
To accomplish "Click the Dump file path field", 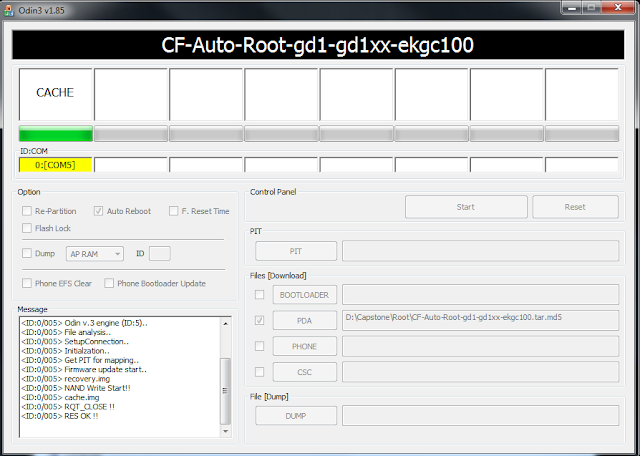I will (480, 416).
